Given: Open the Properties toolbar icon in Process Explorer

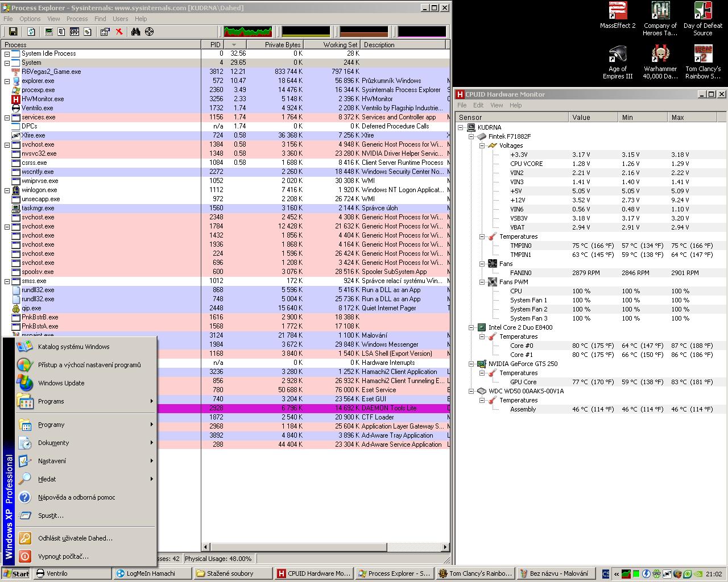Looking at the screenshot, I should tap(105, 32).
